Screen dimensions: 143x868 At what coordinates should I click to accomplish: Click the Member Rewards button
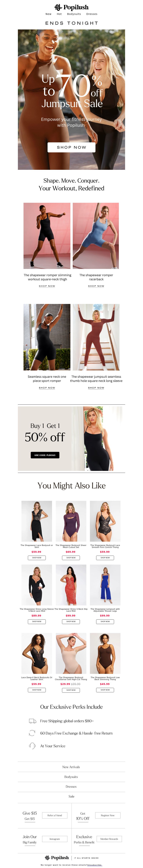pos(109,839)
